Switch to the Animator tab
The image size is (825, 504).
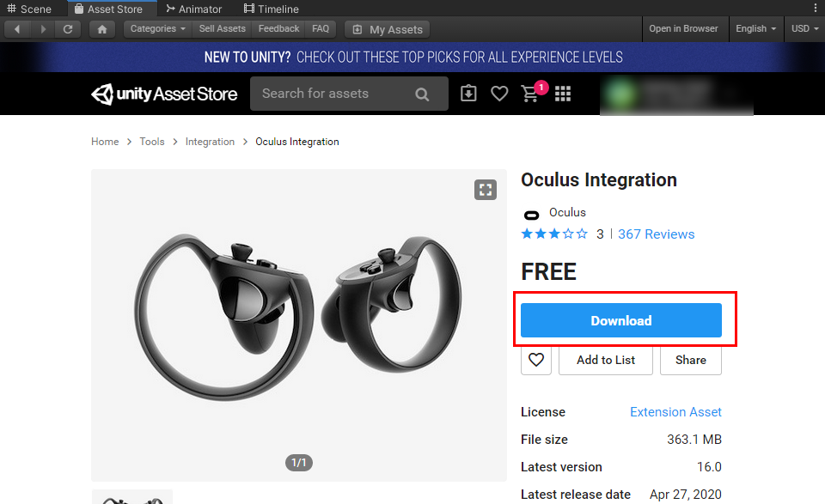pyautogui.click(x=193, y=9)
